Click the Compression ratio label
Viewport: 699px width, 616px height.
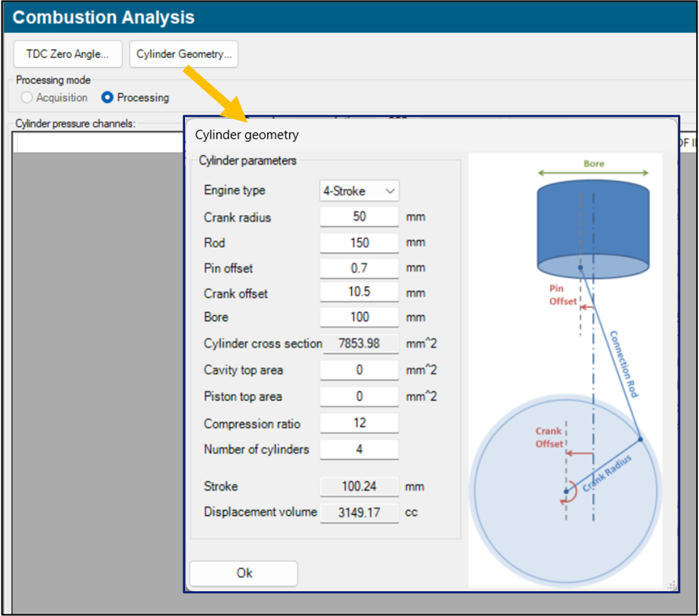click(x=252, y=424)
